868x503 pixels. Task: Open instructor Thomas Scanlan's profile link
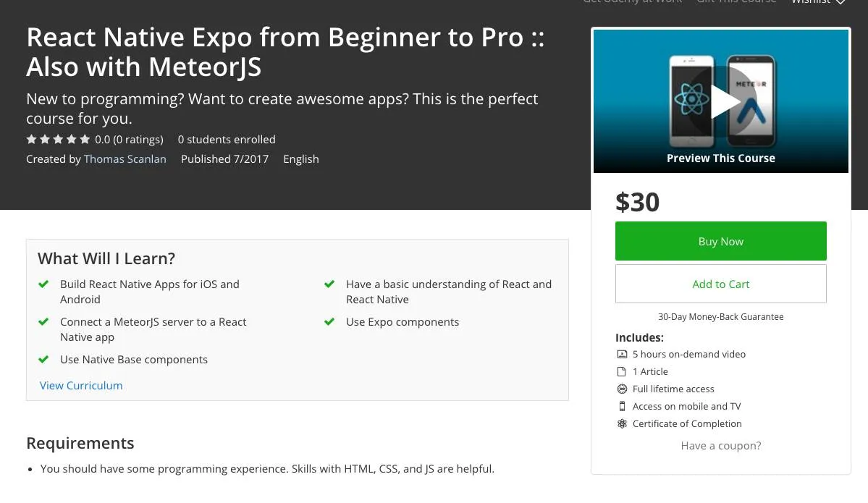click(125, 159)
